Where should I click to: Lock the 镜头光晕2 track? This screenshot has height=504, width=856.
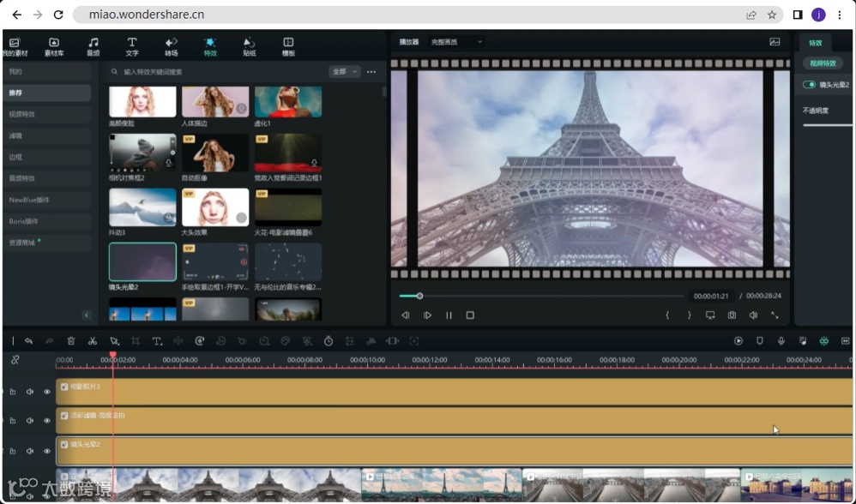pyautogui.click(x=13, y=451)
